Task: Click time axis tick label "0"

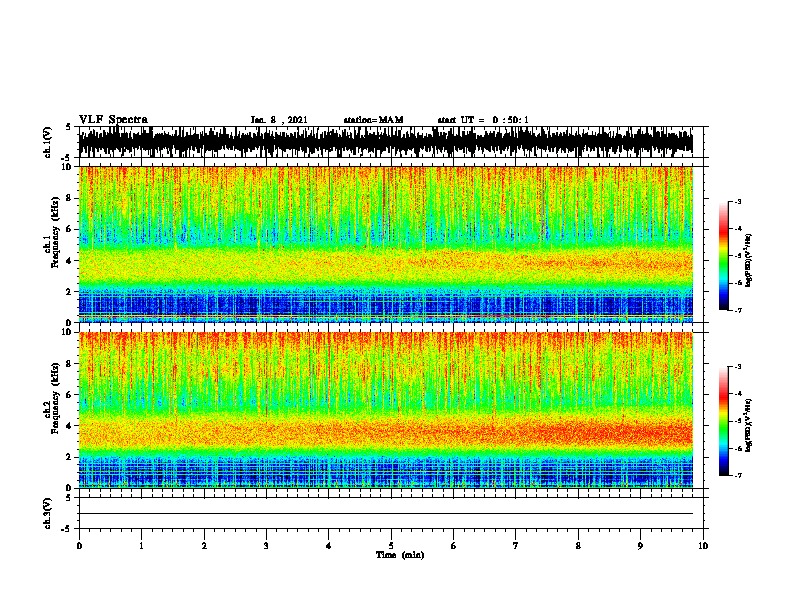Action: [79, 546]
